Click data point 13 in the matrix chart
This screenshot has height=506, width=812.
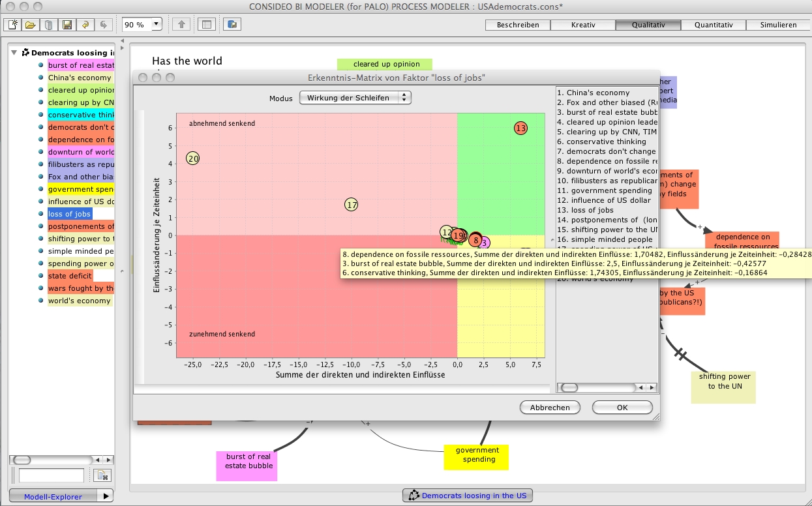[520, 128]
